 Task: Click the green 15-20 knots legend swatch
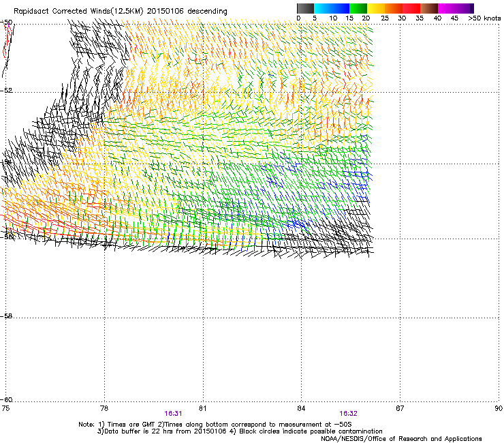click(358, 8)
